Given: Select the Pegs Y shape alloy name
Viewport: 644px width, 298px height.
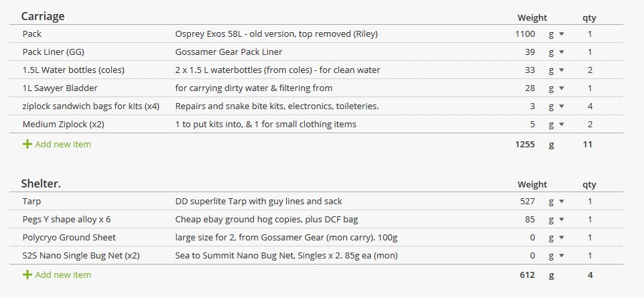Looking at the screenshot, I should [x=66, y=219].
